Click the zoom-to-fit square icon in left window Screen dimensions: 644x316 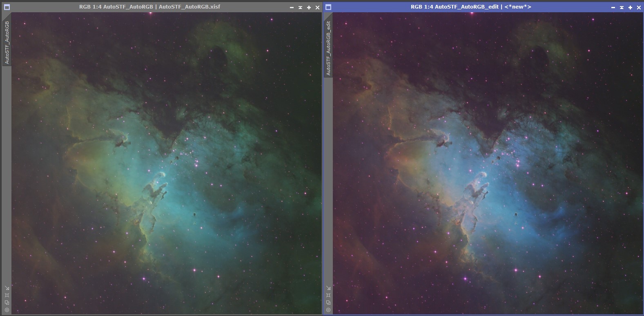tap(7, 295)
